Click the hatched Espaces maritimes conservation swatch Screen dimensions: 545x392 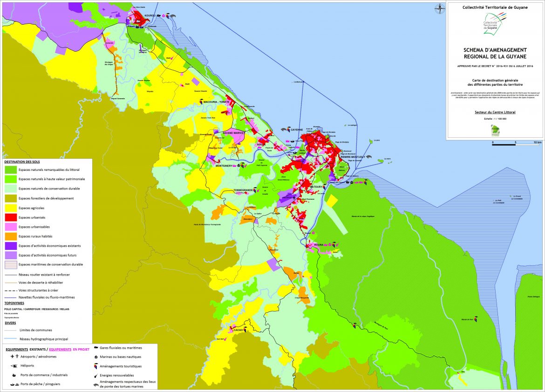[10, 264]
